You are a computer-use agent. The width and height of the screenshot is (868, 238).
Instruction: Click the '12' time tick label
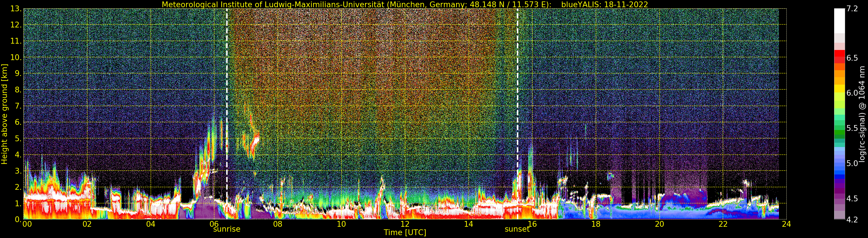pos(405,224)
